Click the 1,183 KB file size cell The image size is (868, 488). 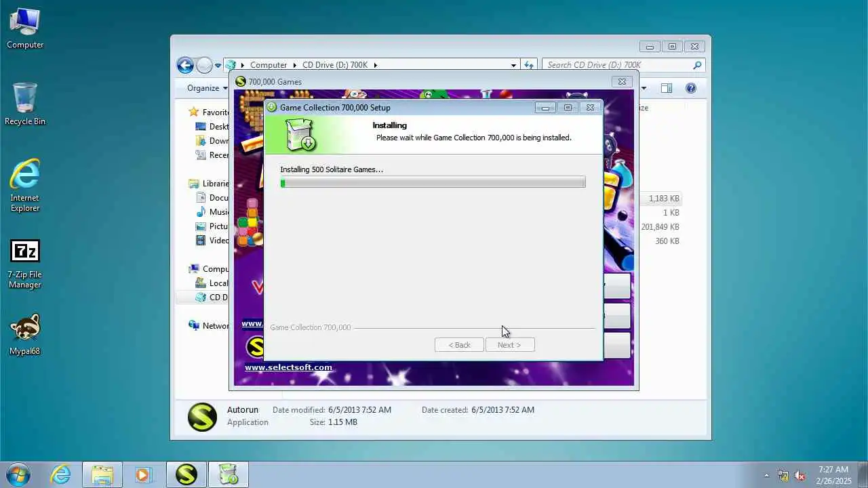point(663,199)
